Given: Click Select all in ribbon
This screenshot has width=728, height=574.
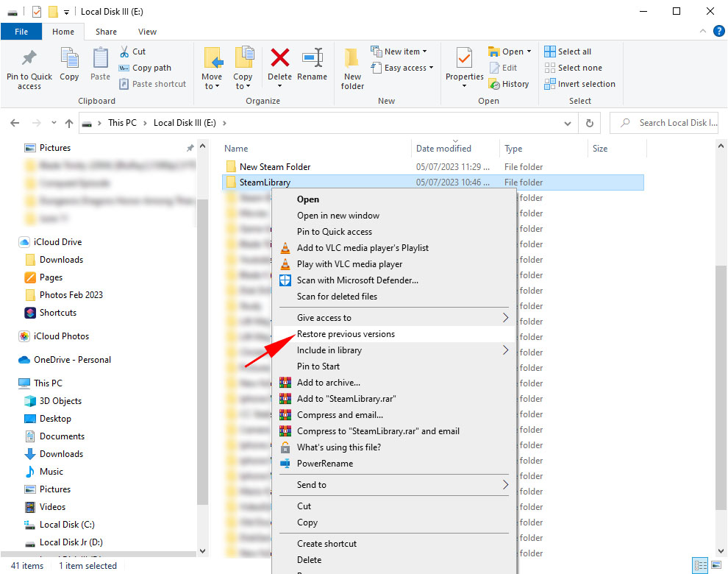Looking at the screenshot, I should (x=568, y=52).
